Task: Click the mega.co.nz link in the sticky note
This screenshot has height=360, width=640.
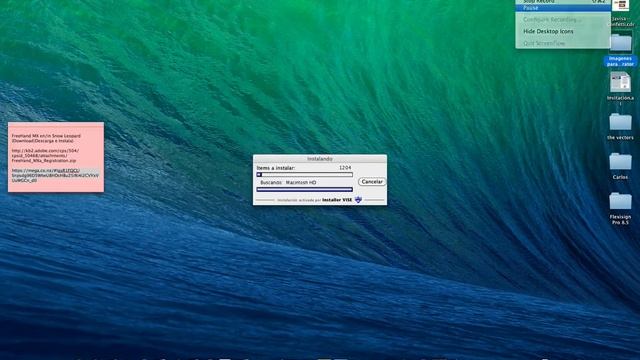Action: tap(55, 175)
